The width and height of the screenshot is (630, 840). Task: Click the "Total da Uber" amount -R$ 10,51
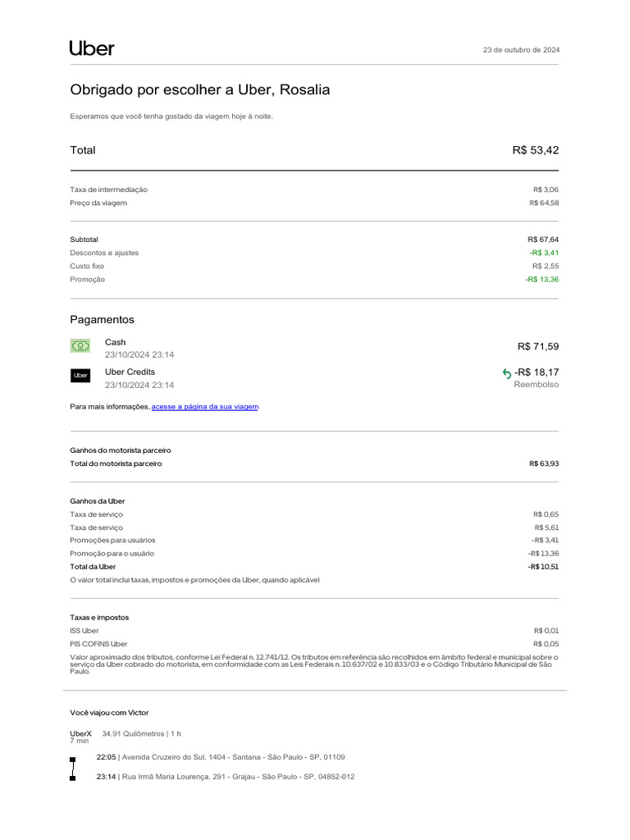544,567
